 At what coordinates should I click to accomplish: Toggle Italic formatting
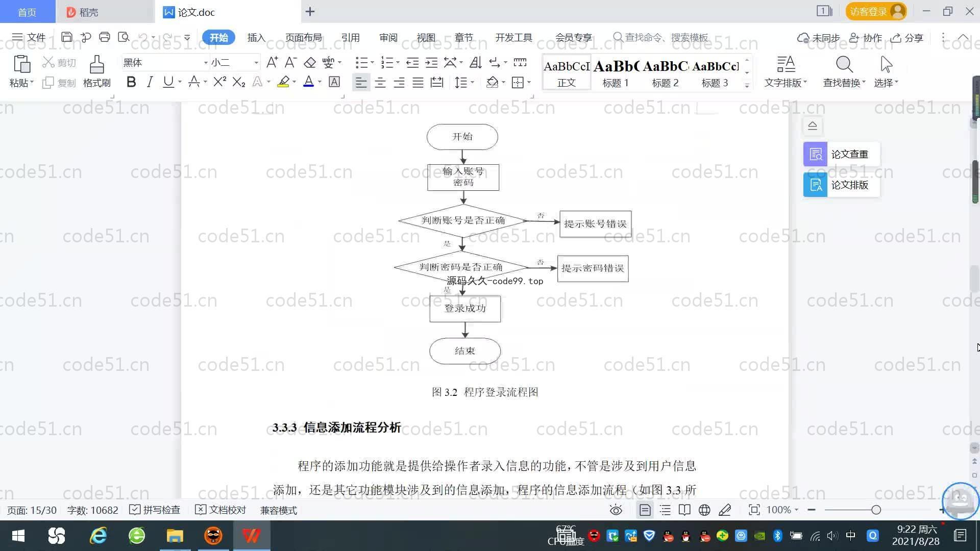(150, 82)
